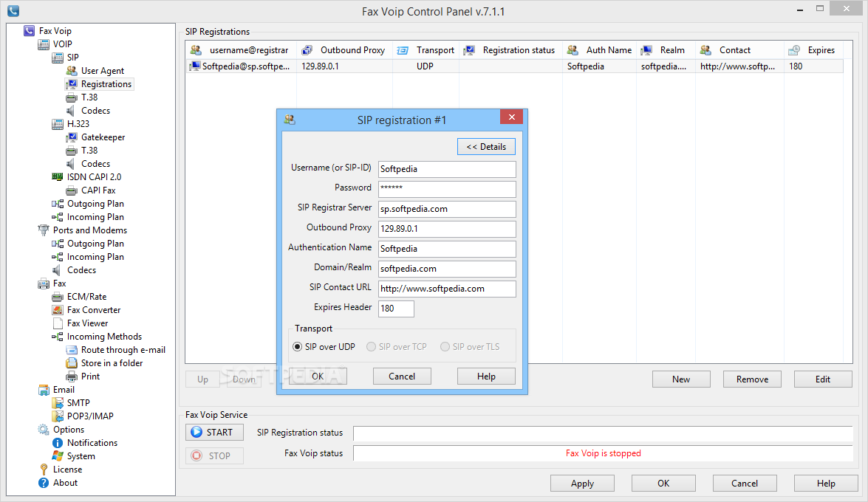Click the Transport column header icon

click(403, 49)
